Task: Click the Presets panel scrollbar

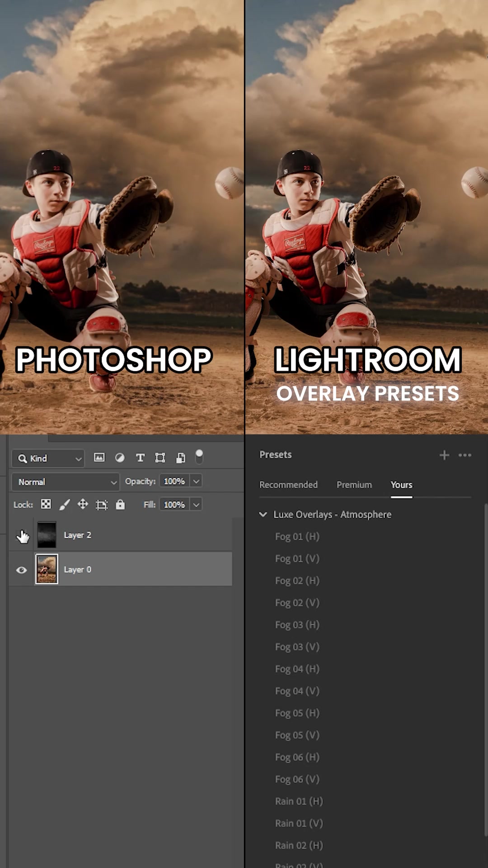Action: coord(486,669)
